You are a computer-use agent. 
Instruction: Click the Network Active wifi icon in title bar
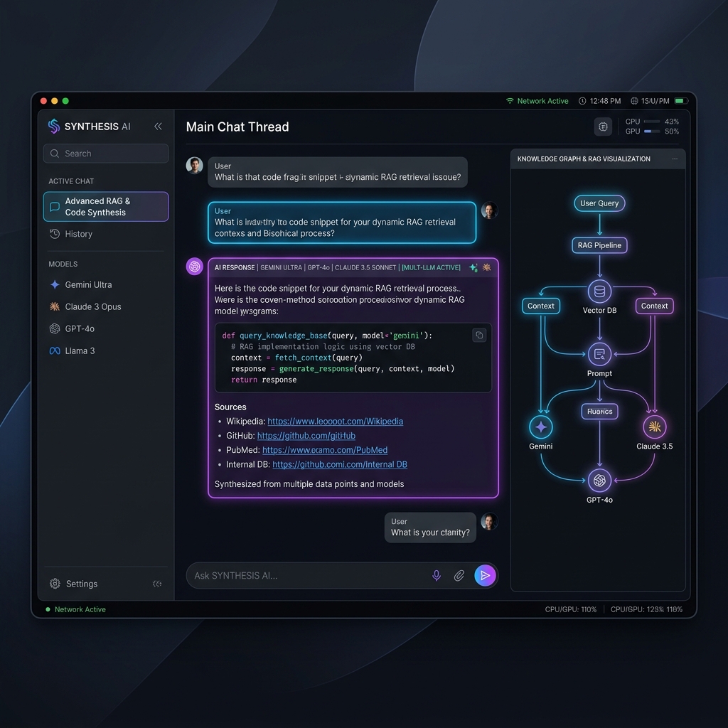510,101
